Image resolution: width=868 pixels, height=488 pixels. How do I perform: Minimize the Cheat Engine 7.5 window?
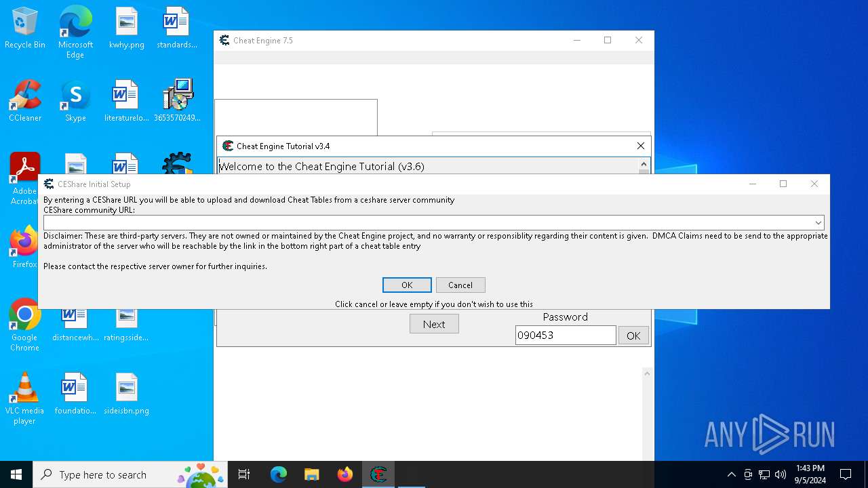click(577, 40)
